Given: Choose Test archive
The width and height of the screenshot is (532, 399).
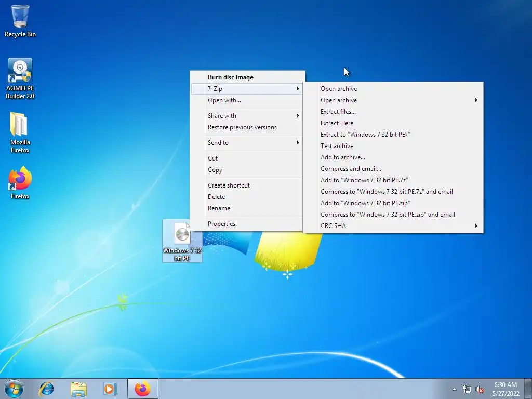Looking at the screenshot, I should click(393, 146).
